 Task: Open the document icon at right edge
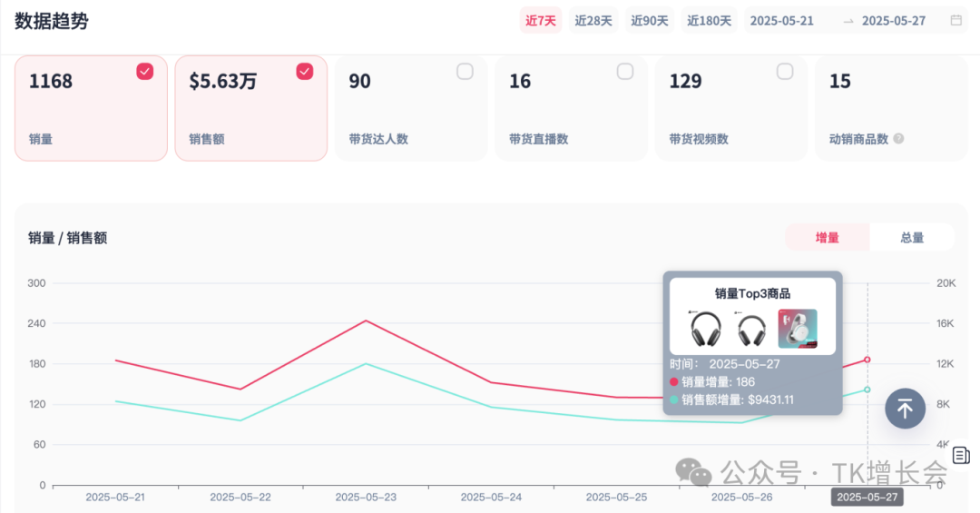(962, 455)
